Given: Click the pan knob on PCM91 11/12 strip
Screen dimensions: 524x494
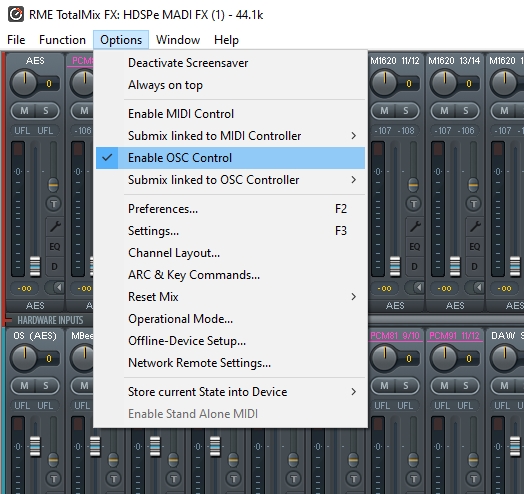Looking at the screenshot, I should pos(444,358).
